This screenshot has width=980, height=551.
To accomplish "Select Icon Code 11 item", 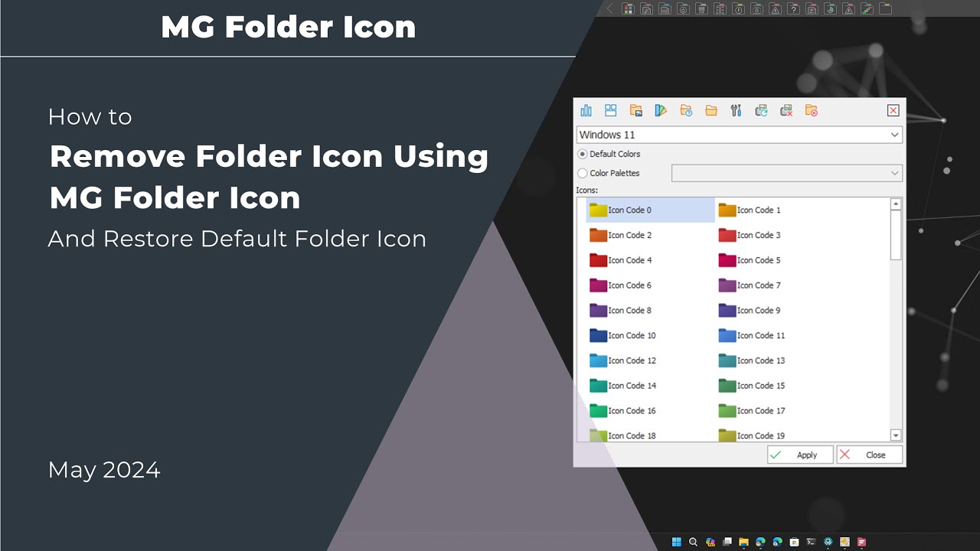I will (x=752, y=335).
